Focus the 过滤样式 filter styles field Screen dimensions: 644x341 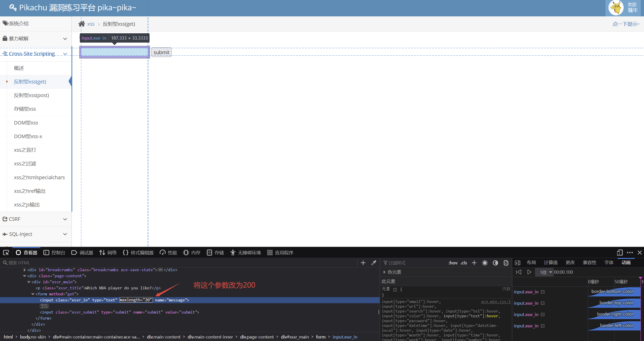coord(413,263)
